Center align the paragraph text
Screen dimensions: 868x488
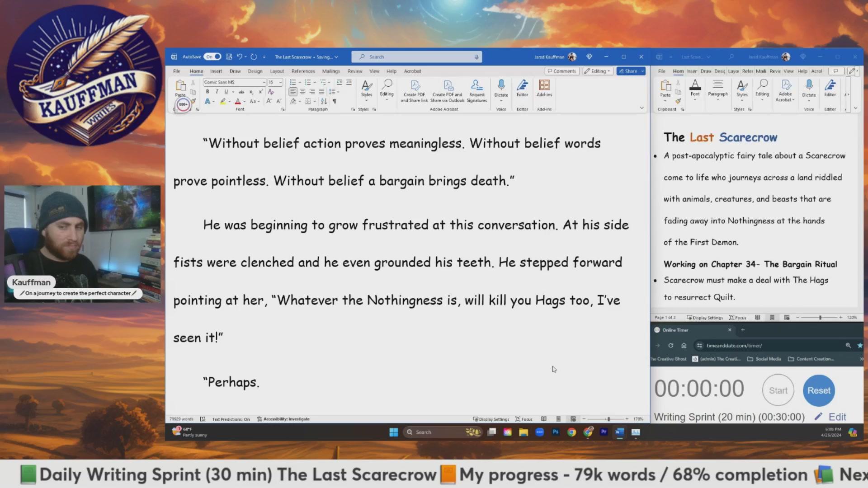pos(302,92)
